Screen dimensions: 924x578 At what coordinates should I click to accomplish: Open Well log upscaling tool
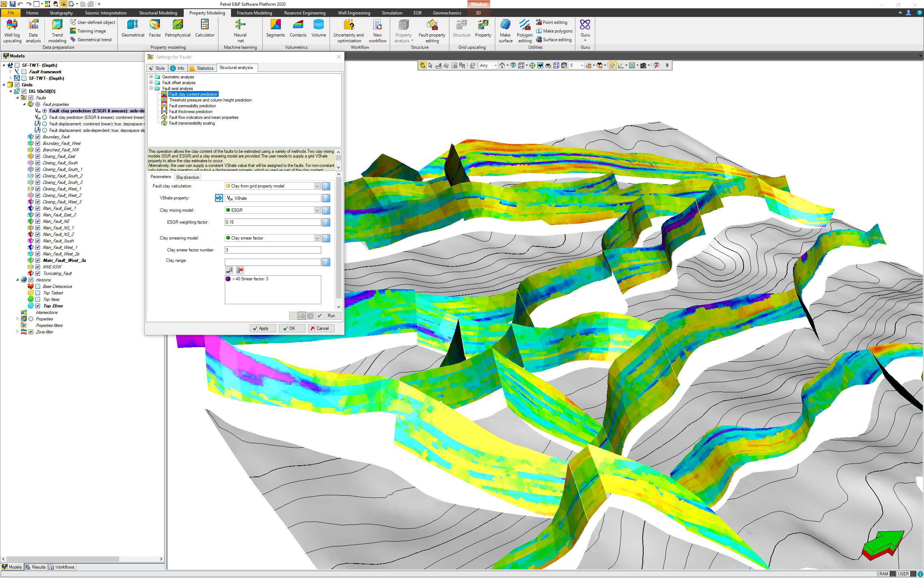point(12,31)
